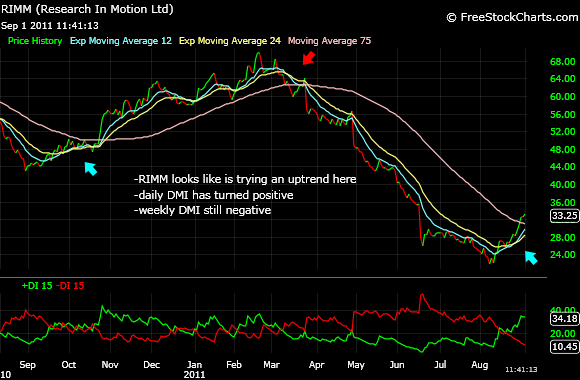Click the 34.18 +DI value tag
580x380 pixels.
[x=564, y=319]
